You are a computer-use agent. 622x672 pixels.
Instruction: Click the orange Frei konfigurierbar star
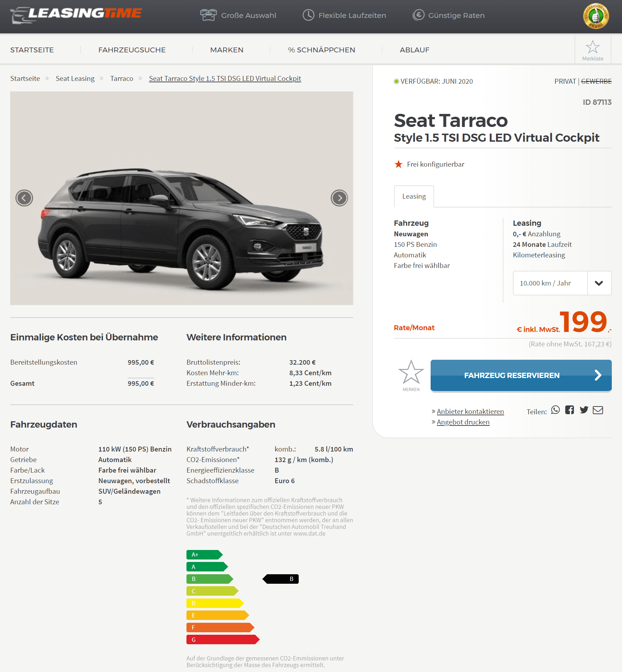tap(398, 164)
